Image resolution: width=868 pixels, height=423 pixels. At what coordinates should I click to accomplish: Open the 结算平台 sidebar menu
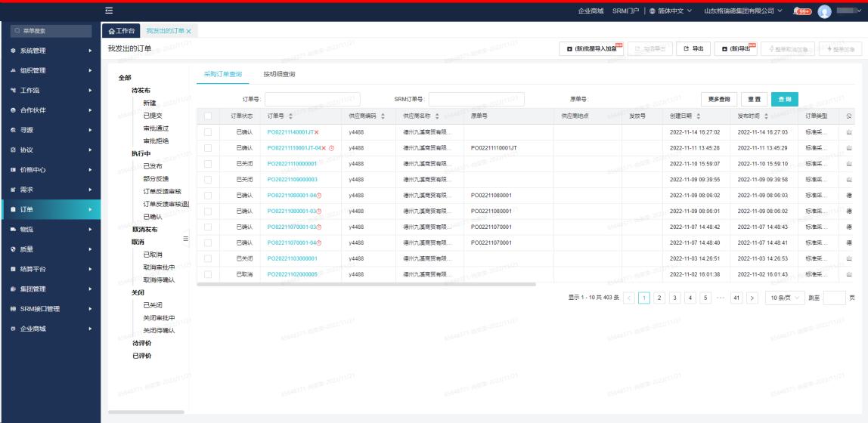pyautogui.click(x=50, y=268)
